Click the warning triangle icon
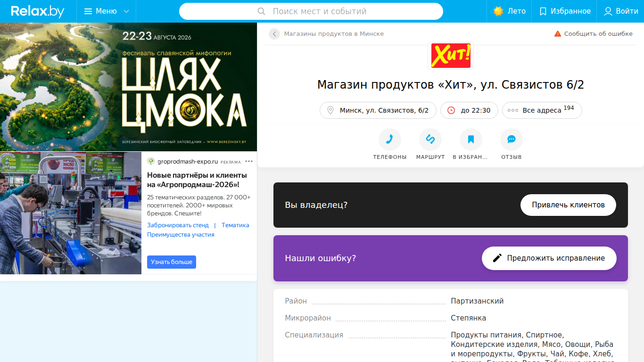 click(x=558, y=34)
